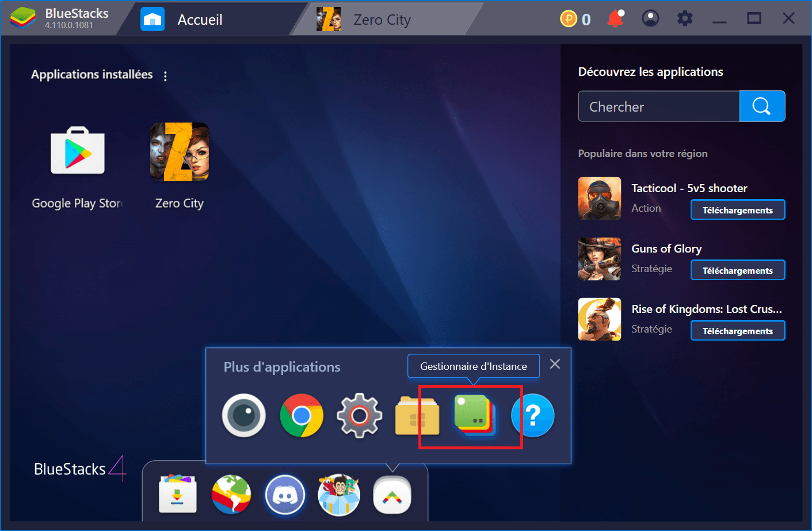
Task: Click Téléchargements for Rise of Kingdoms
Action: 738,331
